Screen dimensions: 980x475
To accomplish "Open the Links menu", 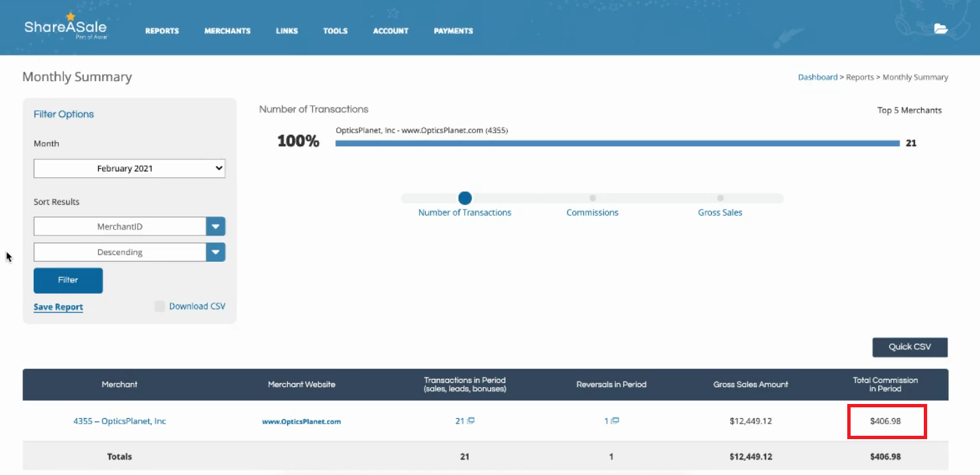I will (x=287, y=31).
